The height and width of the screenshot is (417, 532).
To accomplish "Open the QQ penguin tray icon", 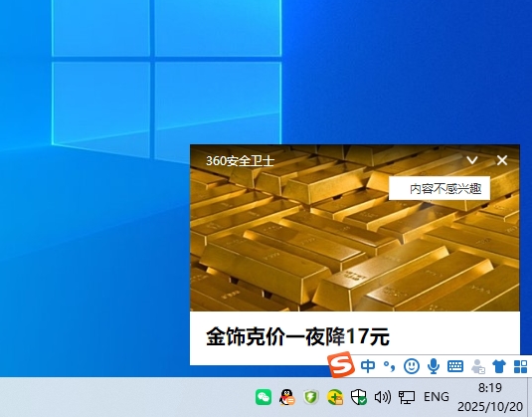I will [287, 397].
